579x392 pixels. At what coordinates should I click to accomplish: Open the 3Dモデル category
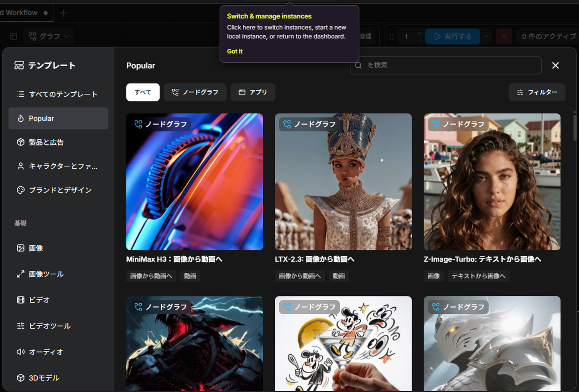click(x=58, y=378)
